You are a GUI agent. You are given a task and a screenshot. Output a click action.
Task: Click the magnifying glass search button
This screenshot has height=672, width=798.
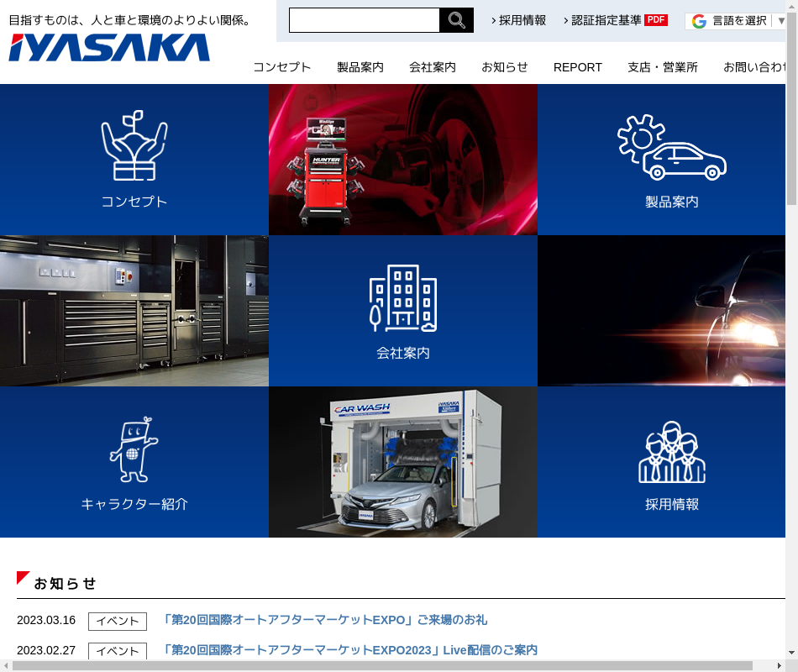[456, 20]
